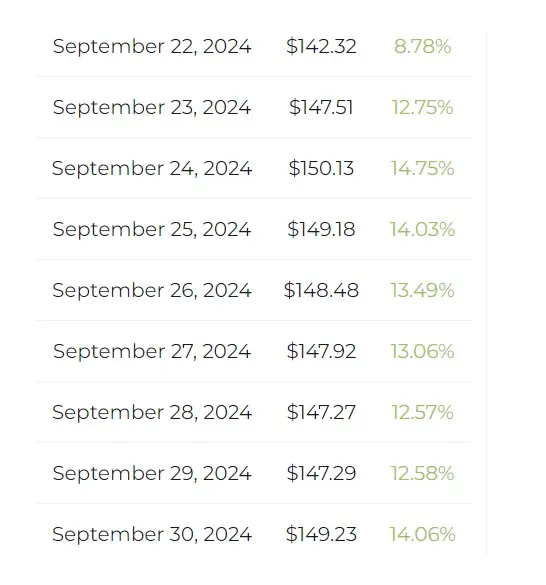Image resolution: width=546 pixels, height=585 pixels.
Task: Select the September 22, 2024 date cell
Action: pyautogui.click(x=152, y=47)
